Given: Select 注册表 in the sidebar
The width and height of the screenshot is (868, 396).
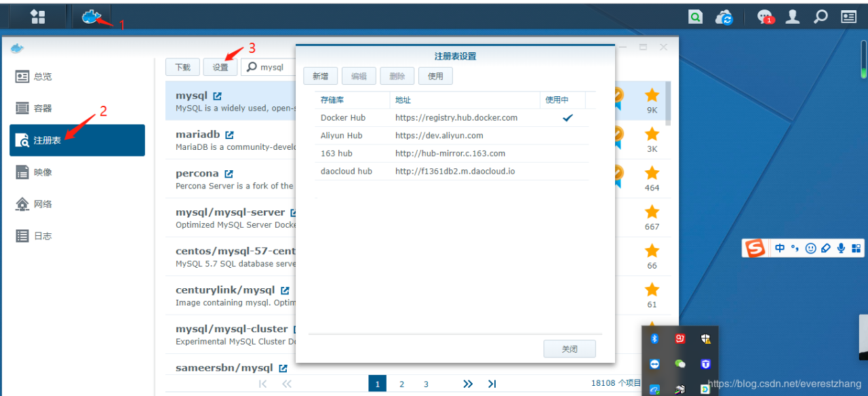Looking at the screenshot, I should pos(77,140).
